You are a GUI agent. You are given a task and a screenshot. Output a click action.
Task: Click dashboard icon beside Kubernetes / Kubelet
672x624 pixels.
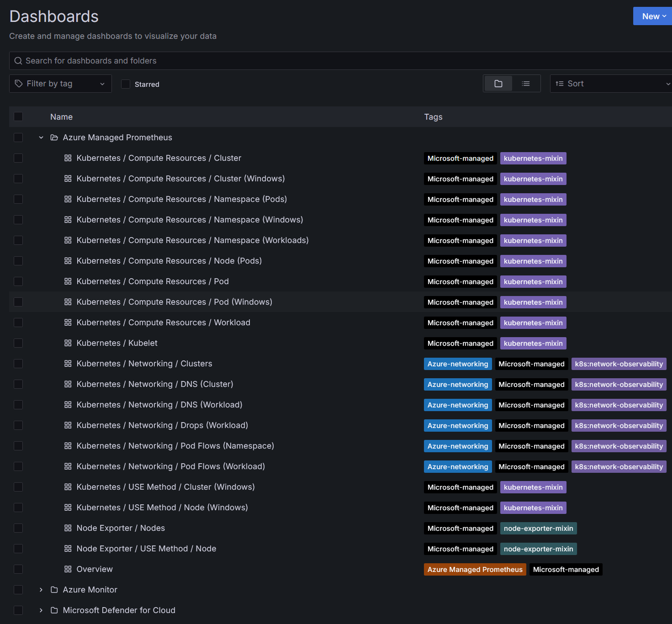click(x=68, y=343)
